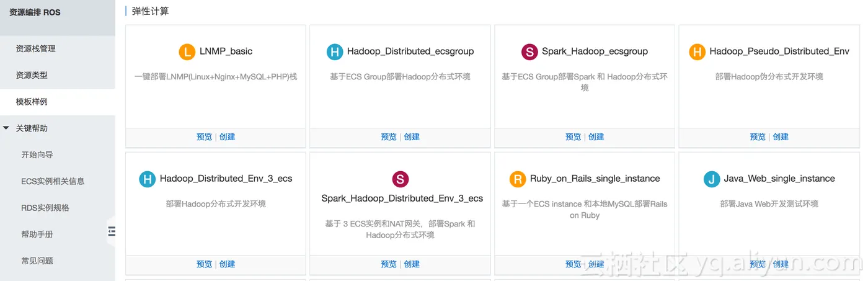
Task: Open the Java_Web_single_instance template card title
Action: point(779,179)
